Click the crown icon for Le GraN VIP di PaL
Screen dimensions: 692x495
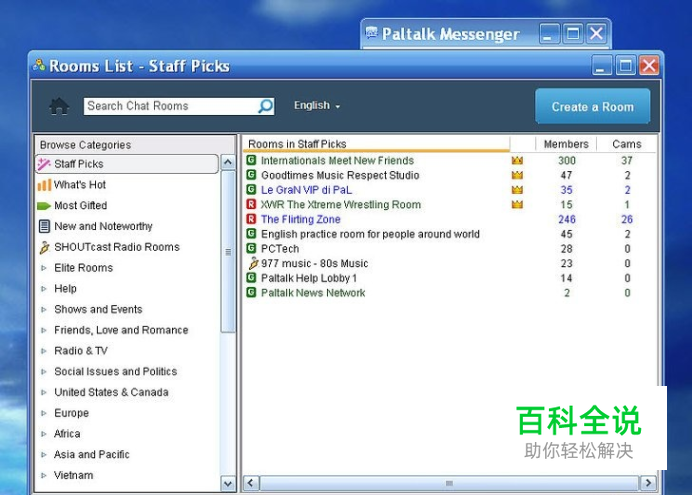pyautogui.click(x=517, y=190)
